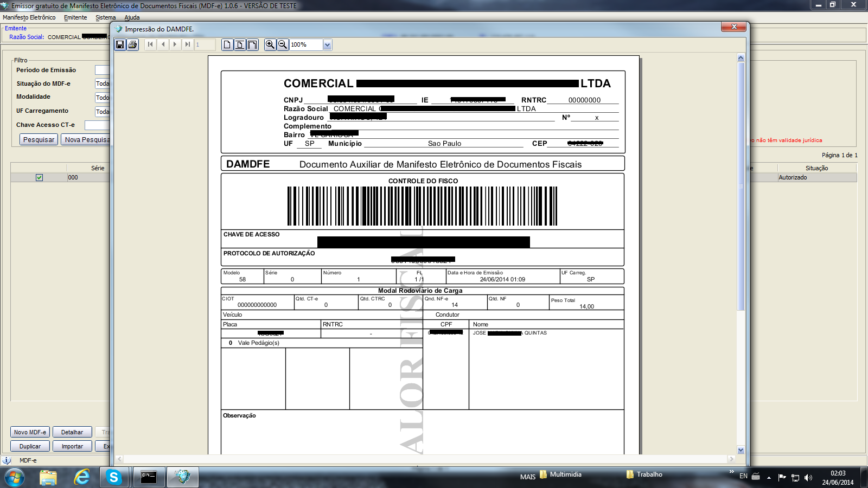
Task: Click the preview scroll down arrow
Action: 741,450
